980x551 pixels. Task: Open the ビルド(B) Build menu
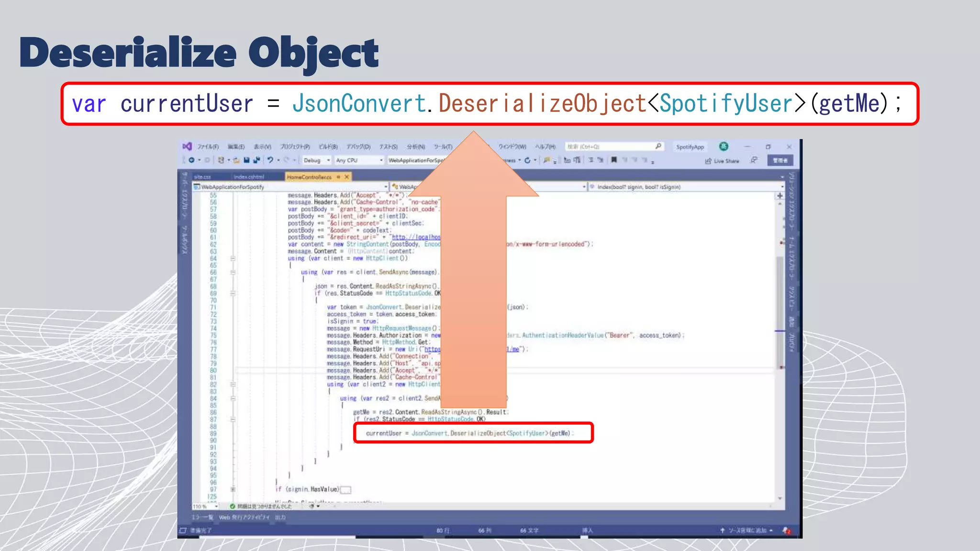click(x=328, y=147)
